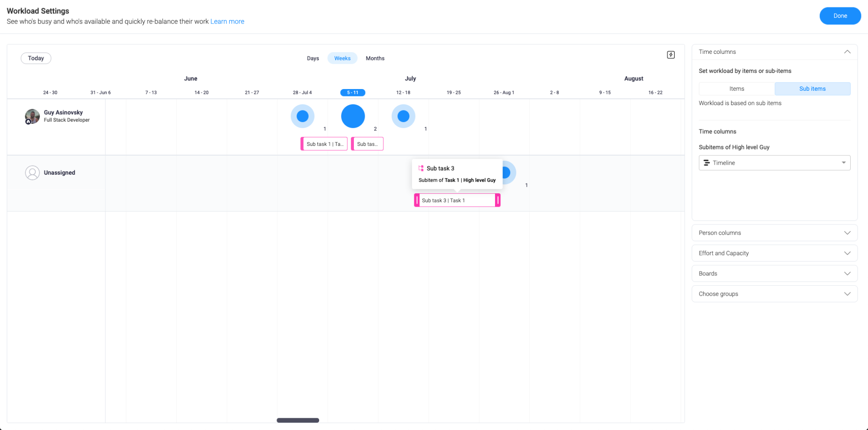Click the highlighted 5 - 11 week marker
This screenshot has width=868, height=430.
click(x=353, y=93)
